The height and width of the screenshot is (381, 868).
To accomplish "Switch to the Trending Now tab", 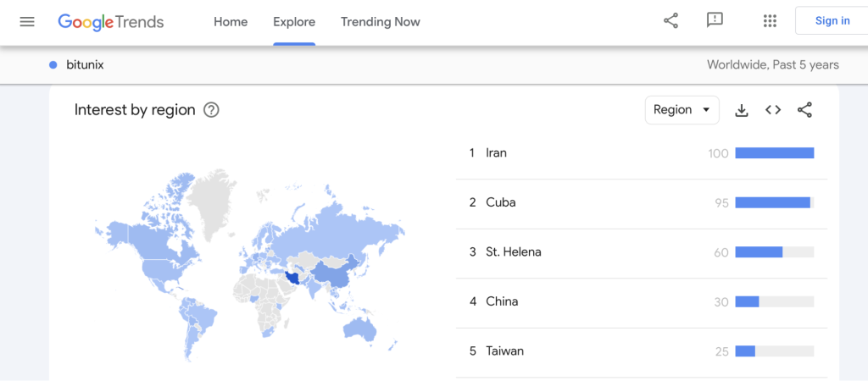I will [380, 22].
